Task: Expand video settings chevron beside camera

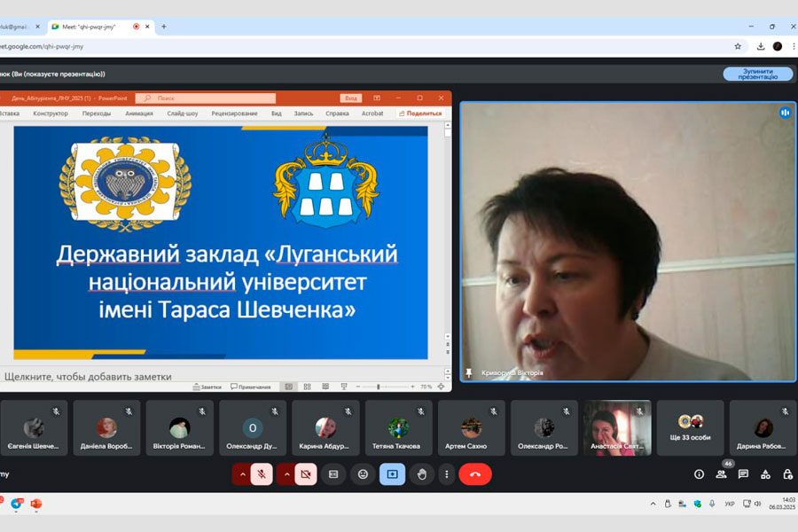Action: point(286,474)
